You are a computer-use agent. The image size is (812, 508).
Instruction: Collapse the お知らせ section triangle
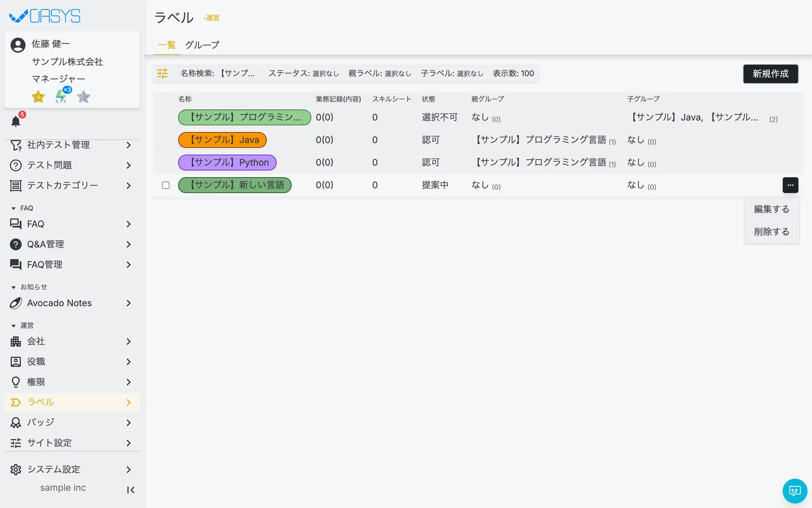tap(14, 287)
